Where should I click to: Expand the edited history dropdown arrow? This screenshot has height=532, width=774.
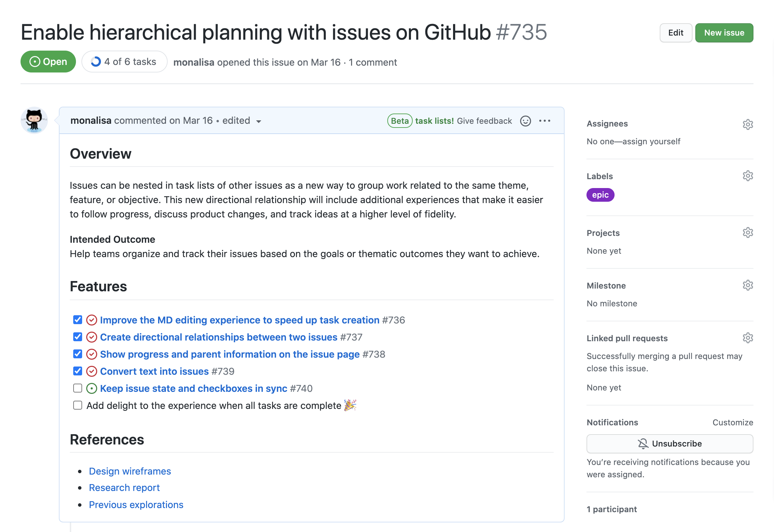259,121
